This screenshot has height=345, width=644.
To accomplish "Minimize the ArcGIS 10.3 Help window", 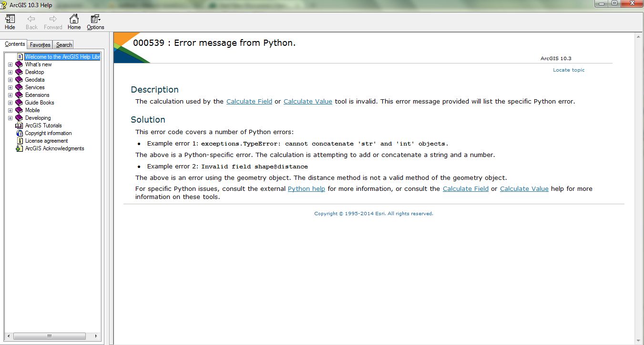I will click(602, 3).
